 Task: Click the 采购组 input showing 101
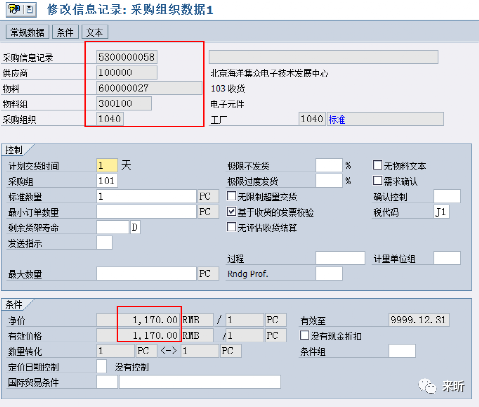(x=107, y=181)
